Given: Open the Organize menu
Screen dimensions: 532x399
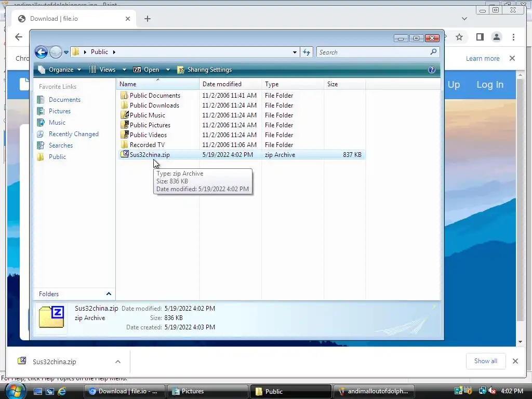Looking at the screenshot, I should pos(60,70).
